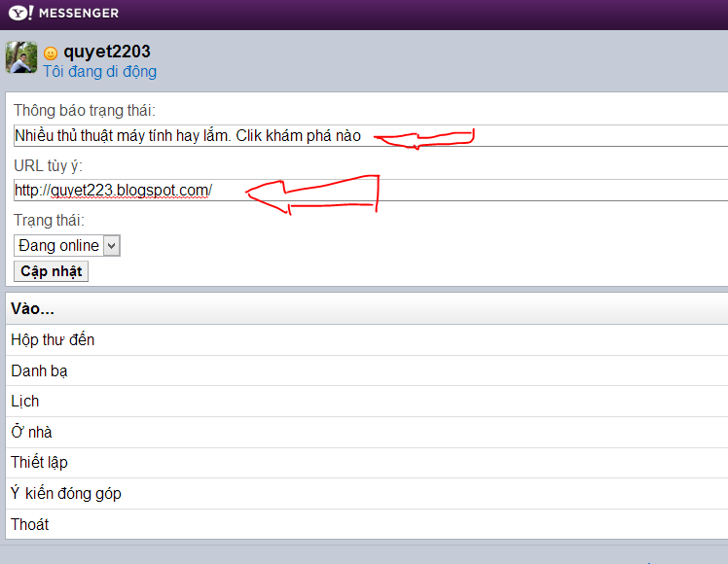Image resolution: width=728 pixels, height=564 pixels.
Task: Click the 'Thông báo trạng thái:' label
Action: (85, 111)
